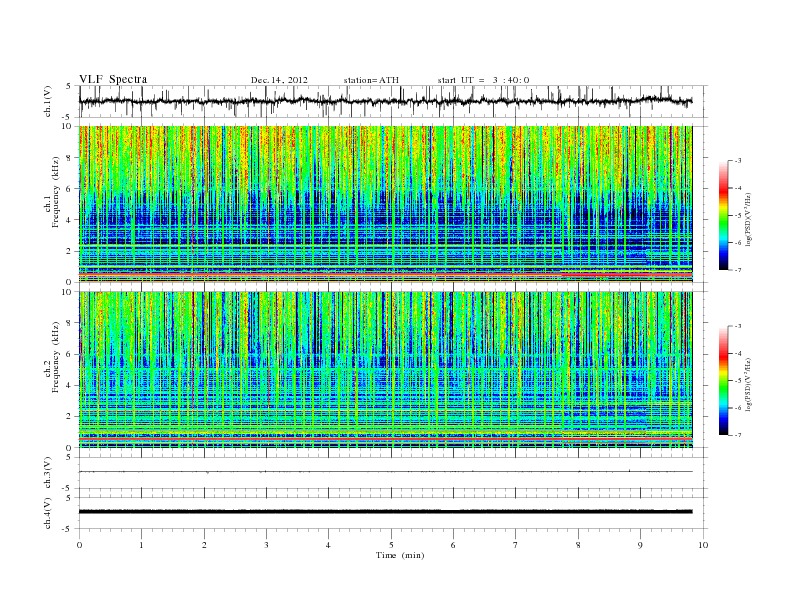Click time axis tick label "2"
The height and width of the screenshot is (612, 792).
coord(204,545)
